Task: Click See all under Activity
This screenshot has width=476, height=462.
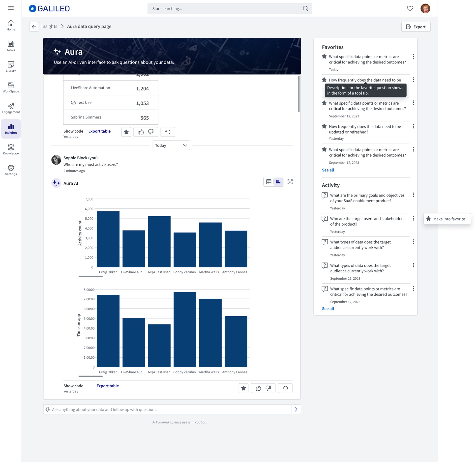Action: [x=328, y=308]
